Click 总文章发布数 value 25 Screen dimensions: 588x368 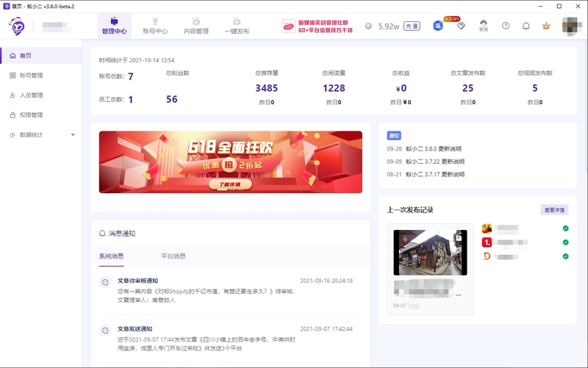[x=467, y=88]
